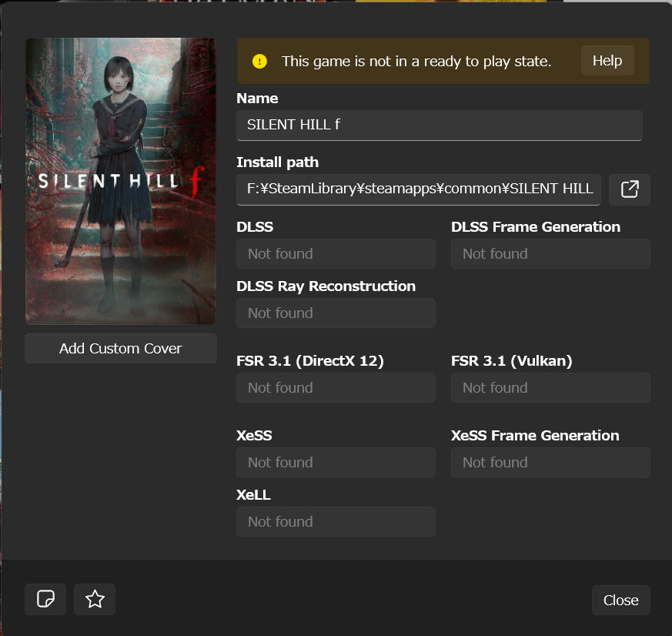
Task: Click the 'This game is not in a ready to play state.' text
Action: (416, 62)
